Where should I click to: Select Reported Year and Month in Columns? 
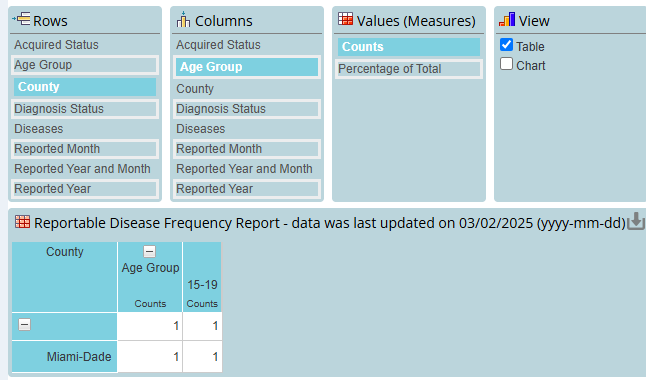[247, 169]
